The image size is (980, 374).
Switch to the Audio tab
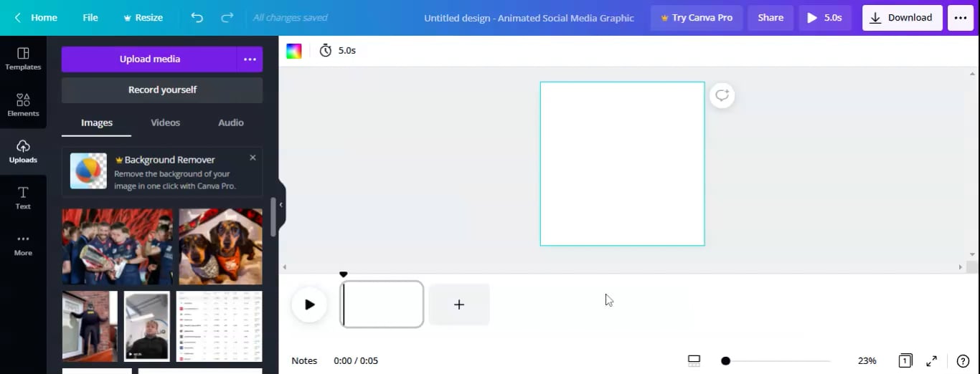coord(231,123)
